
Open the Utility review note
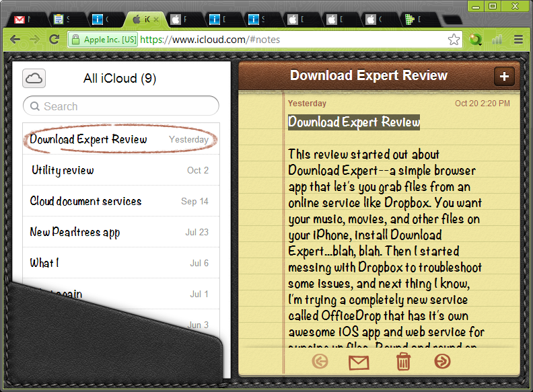[121, 170]
